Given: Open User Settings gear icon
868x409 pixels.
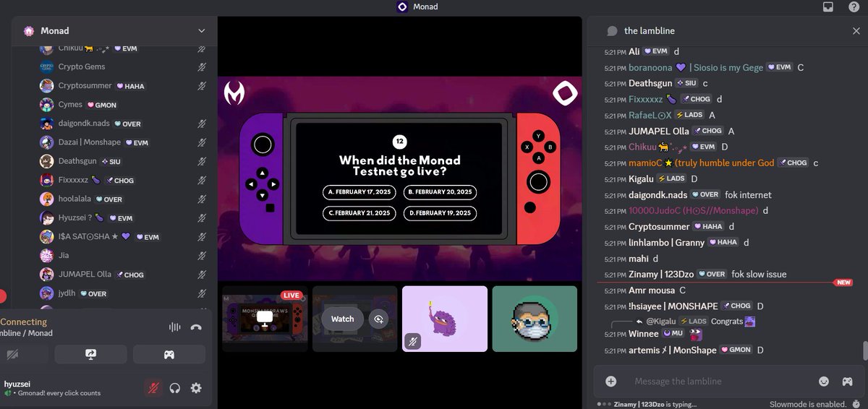Looking at the screenshot, I should point(196,388).
